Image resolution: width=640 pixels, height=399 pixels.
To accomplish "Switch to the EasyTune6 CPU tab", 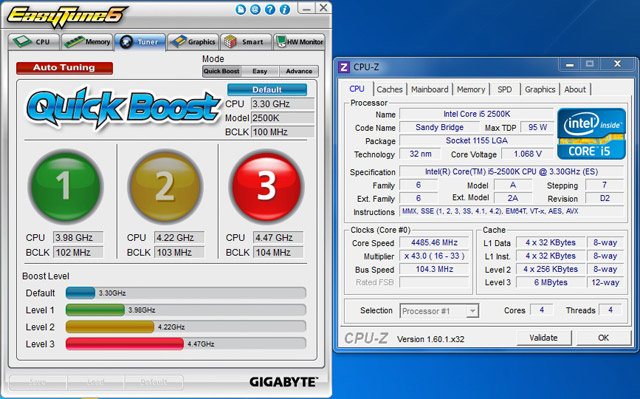I will click(34, 42).
